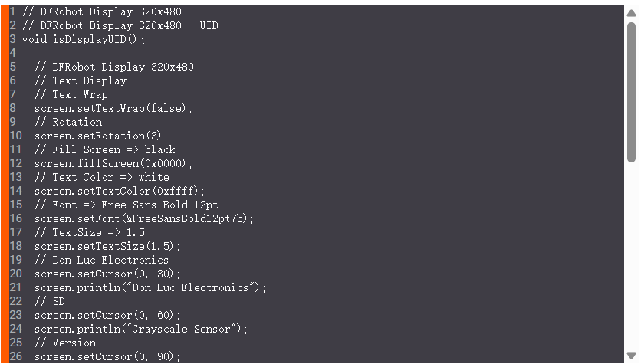The image size is (641, 364).
Task: Click the screen.setTextSize(1.5) line
Action: [x=107, y=246]
